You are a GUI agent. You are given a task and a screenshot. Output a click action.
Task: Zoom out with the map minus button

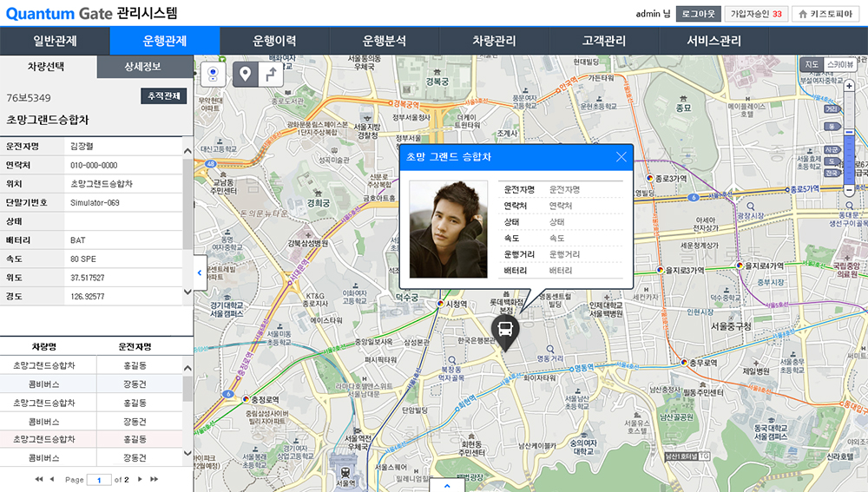849,190
